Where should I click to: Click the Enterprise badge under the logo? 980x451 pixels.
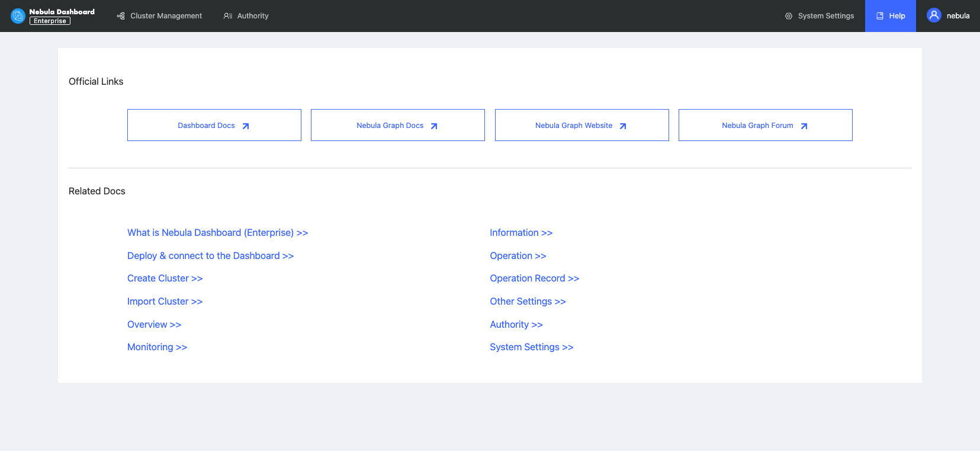50,21
